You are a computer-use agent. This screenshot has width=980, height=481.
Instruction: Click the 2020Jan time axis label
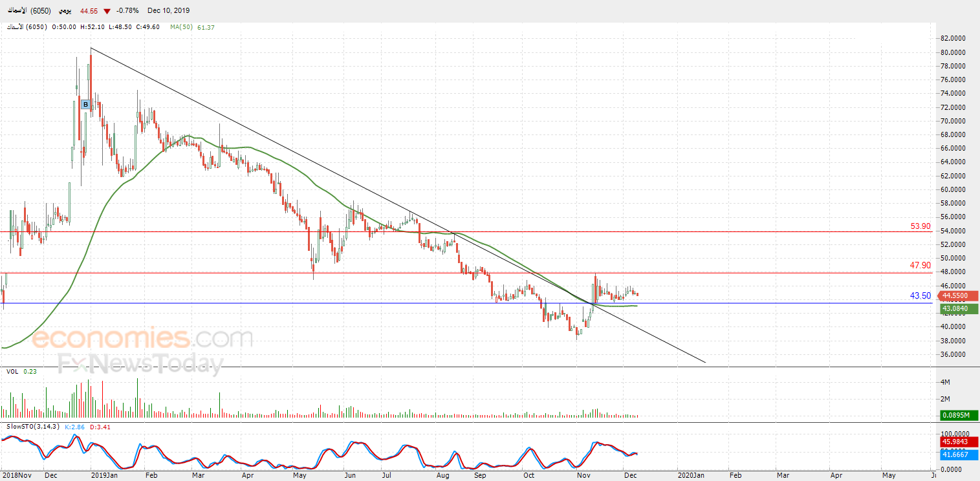click(690, 475)
